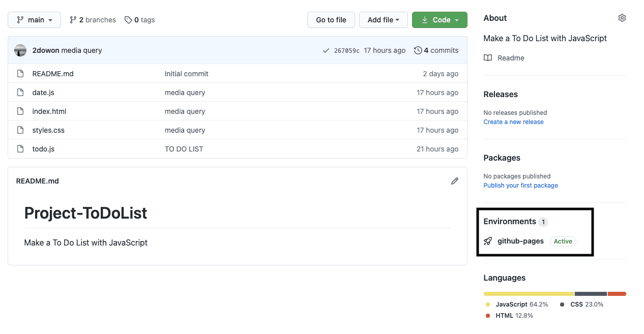View the 2 branches link
This screenshot has height=334, width=644.
tap(93, 20)
